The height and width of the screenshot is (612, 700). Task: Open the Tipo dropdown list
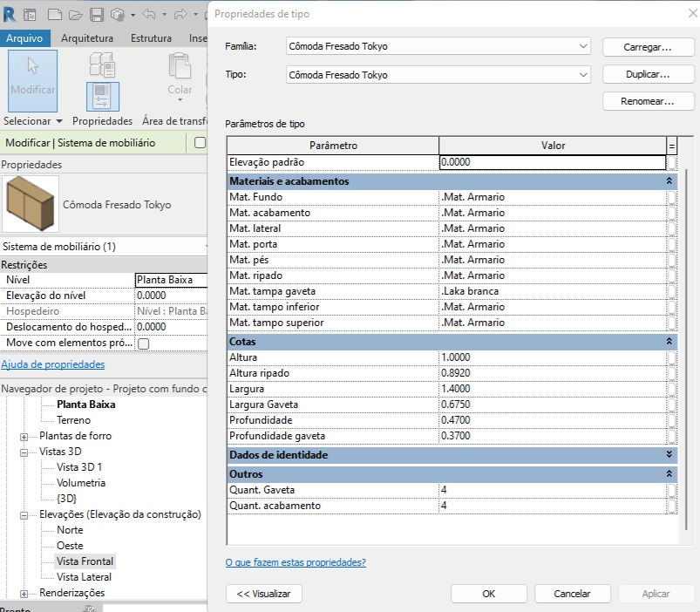(x=583, y=75)
